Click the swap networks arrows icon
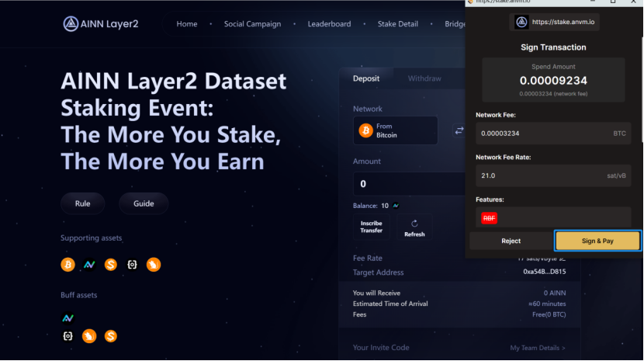This screenshot has width=644, height=361. (459, 130)
